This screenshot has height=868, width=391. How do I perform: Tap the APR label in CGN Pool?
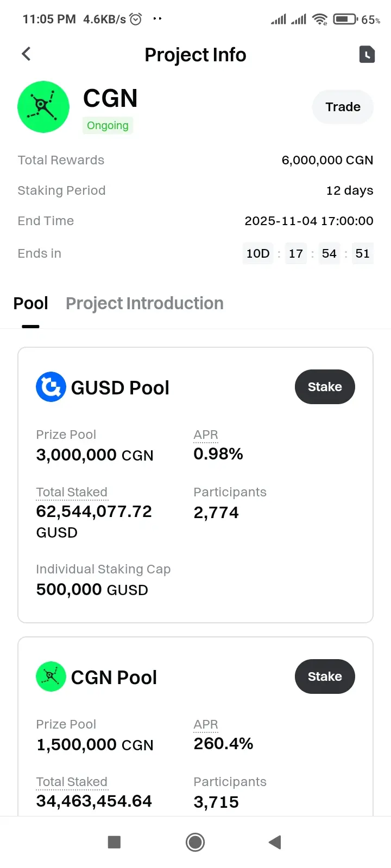[206, 724]
